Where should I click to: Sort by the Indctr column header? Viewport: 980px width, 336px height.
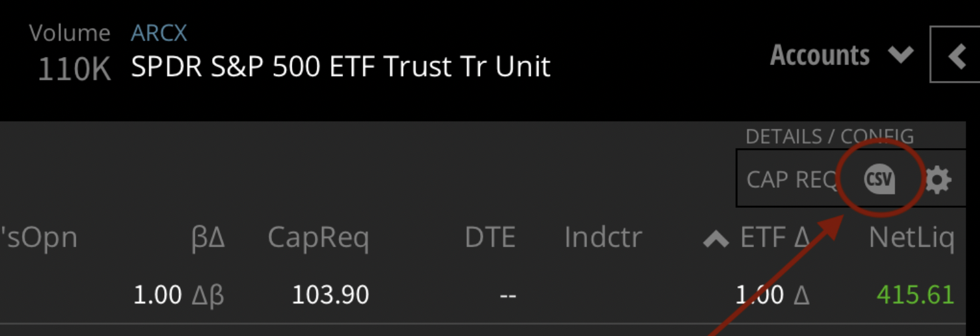(x=603, y=238)
